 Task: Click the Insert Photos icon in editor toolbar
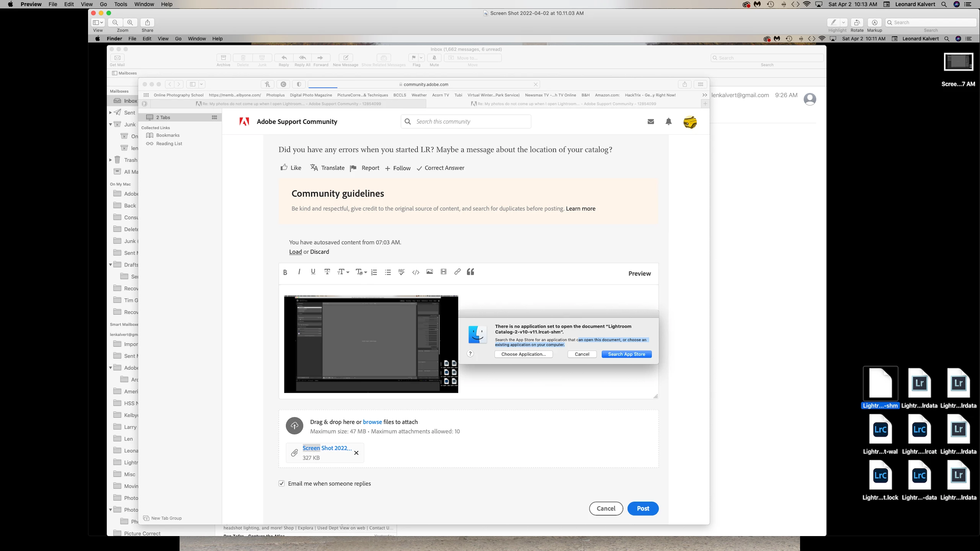tap(430, 272)
